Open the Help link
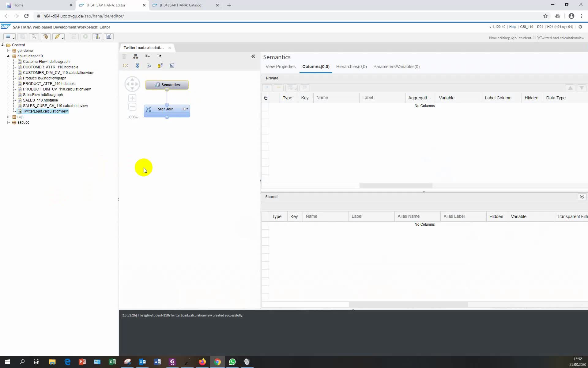The width and height of the screenshot is (588, 368). (512, 27)
